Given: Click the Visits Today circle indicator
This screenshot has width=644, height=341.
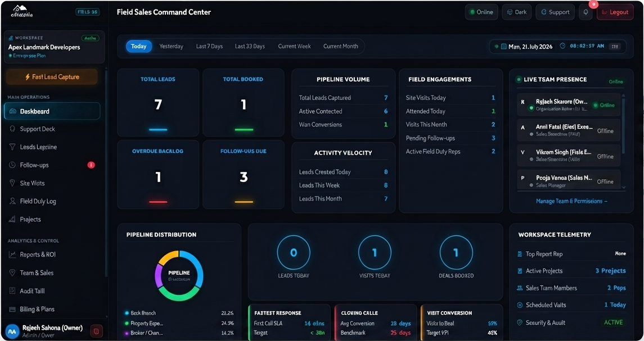Looking at the screenshot, I should pyautogui.click(x=375, y=252).
